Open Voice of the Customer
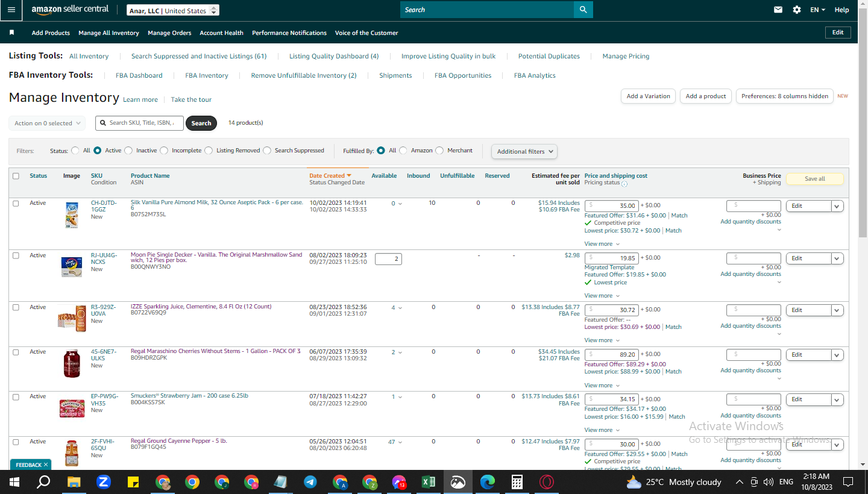 click(366, 33)
